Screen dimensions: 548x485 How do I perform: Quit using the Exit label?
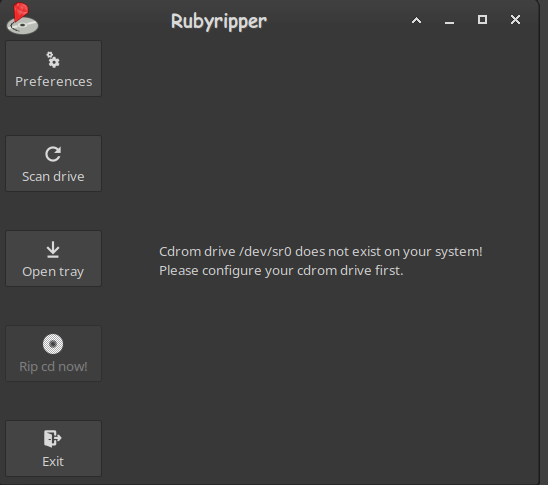[53, 462]
